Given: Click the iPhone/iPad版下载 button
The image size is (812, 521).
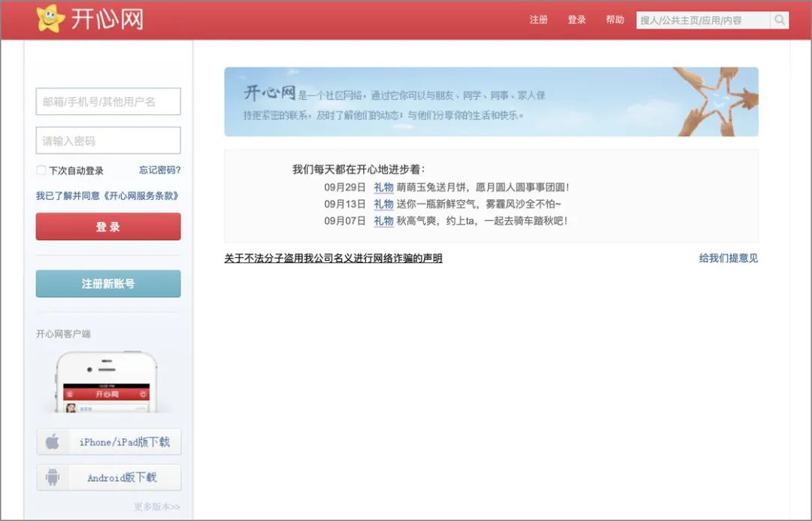Looking at the screenshot, I should tap(109, 442).
